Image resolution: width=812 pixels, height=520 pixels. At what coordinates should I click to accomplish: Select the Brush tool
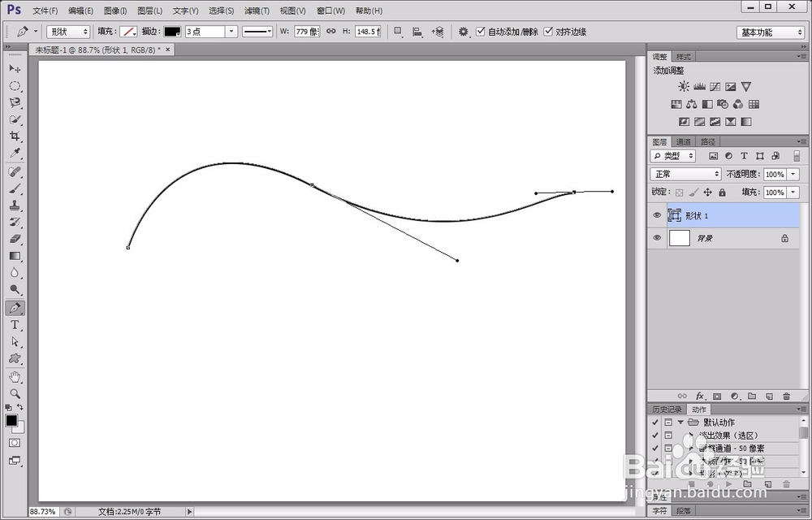15,188
